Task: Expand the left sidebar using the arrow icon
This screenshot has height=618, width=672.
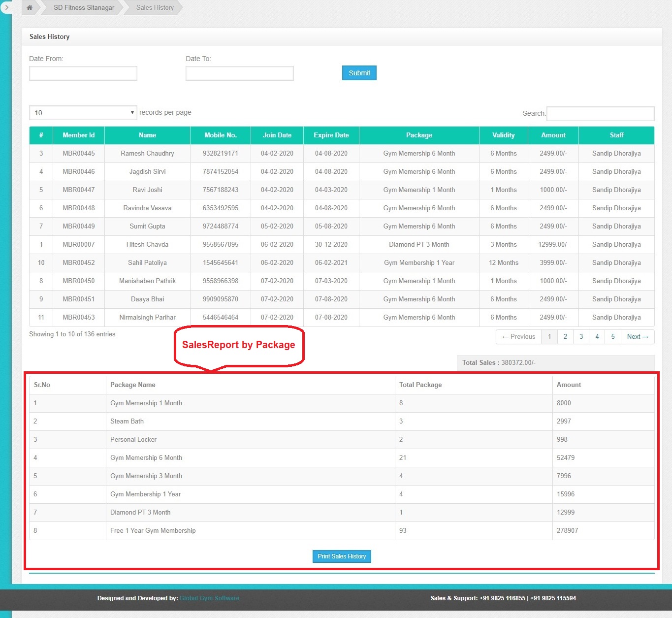Action: point(6,8)
